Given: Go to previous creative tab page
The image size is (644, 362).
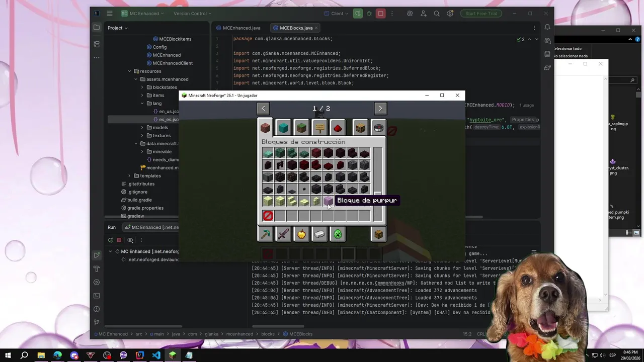Looking at the screenshot, I should point(263,108).
